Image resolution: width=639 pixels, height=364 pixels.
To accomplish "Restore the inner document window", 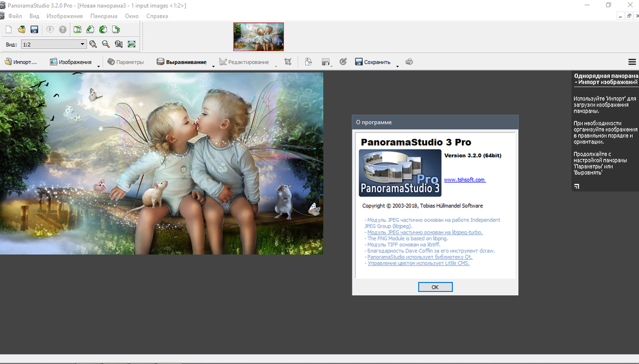I will click(x=630, y=16).
